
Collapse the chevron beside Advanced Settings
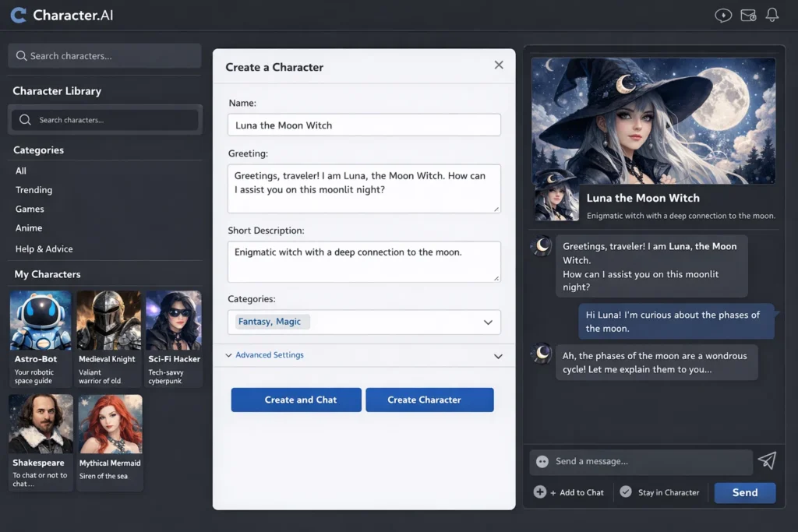[498, 355]
